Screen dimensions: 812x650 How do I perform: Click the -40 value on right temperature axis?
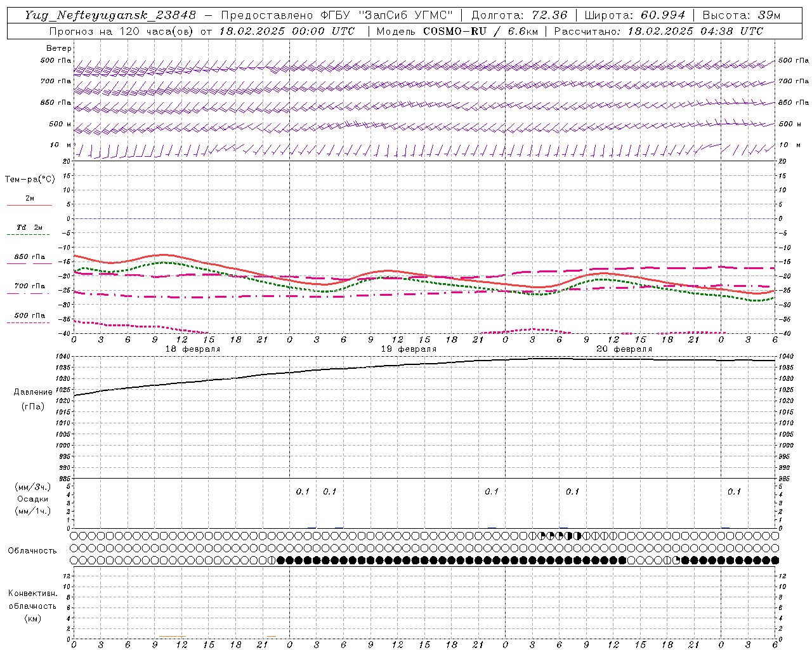pyautogui.click(x=784, y=334)
